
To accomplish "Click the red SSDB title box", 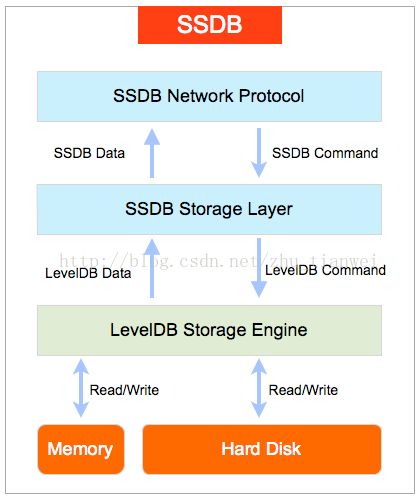I will (x=210, y=25).
